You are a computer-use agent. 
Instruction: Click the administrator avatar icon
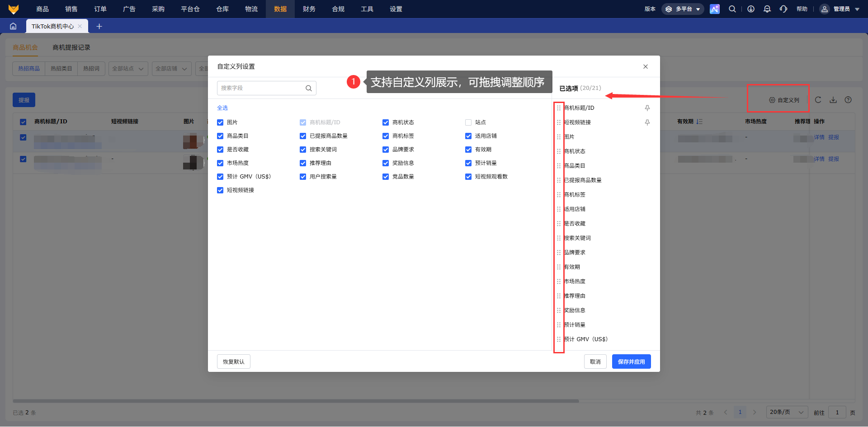[x=825, y=9]
